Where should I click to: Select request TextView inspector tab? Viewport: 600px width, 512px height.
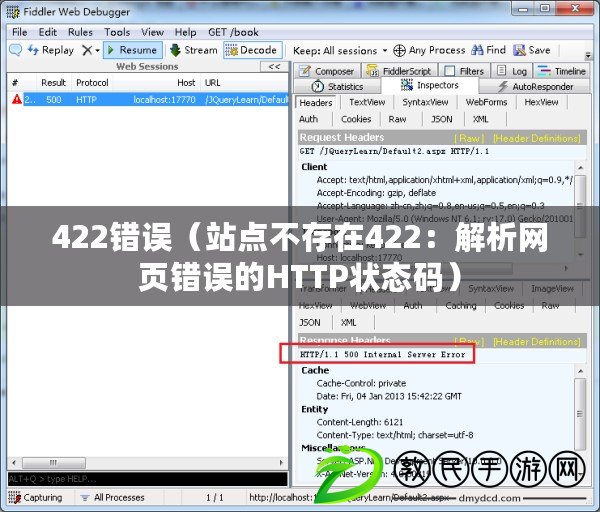367,102
